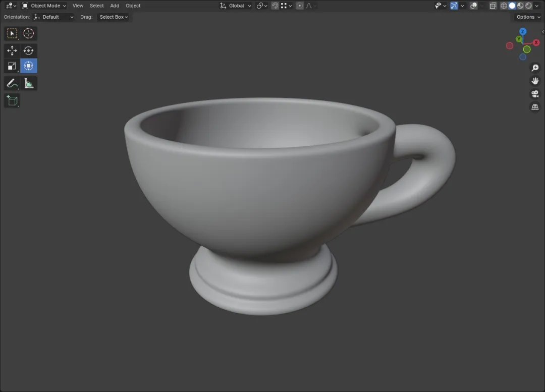Click the blue Z axis gizmo
The width and height of the screenshot is (545, 392).
[523, 32]
